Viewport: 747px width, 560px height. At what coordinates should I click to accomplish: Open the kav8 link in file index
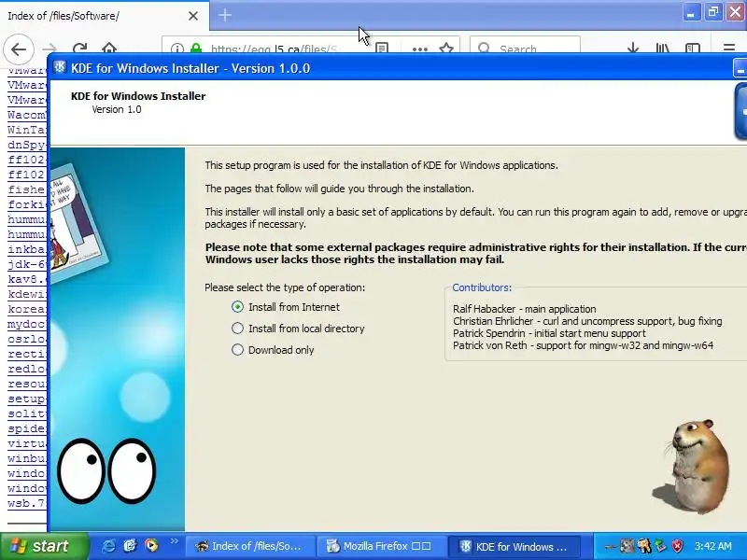point(27,279)
